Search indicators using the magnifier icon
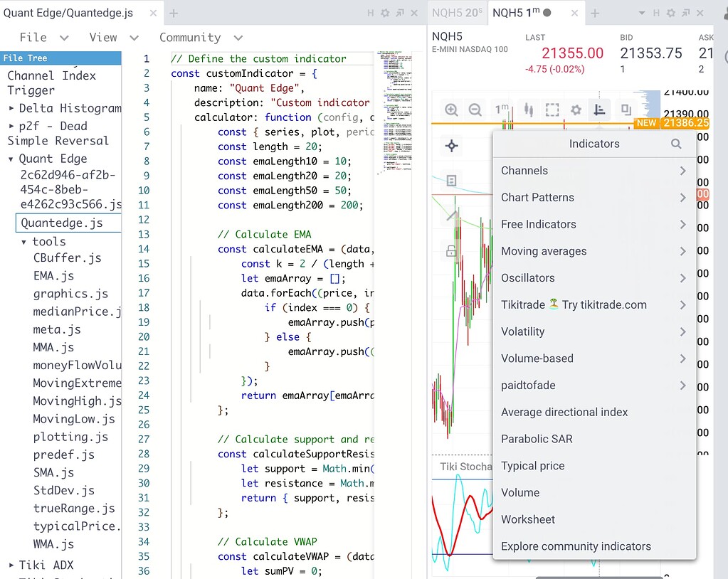Screen dimensions: 728x579 [676, 144]
